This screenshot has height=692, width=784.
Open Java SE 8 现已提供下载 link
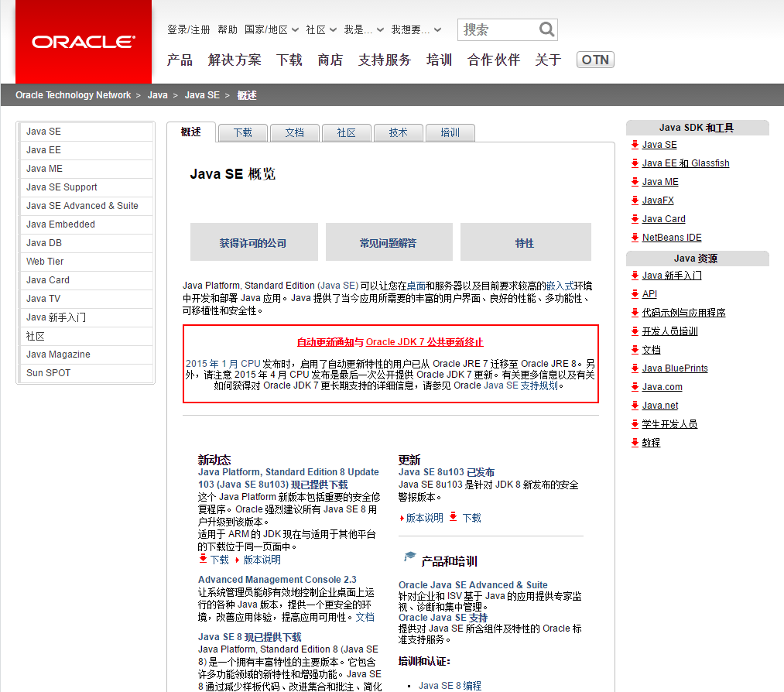pyautogui.click(x=249, y=637)
